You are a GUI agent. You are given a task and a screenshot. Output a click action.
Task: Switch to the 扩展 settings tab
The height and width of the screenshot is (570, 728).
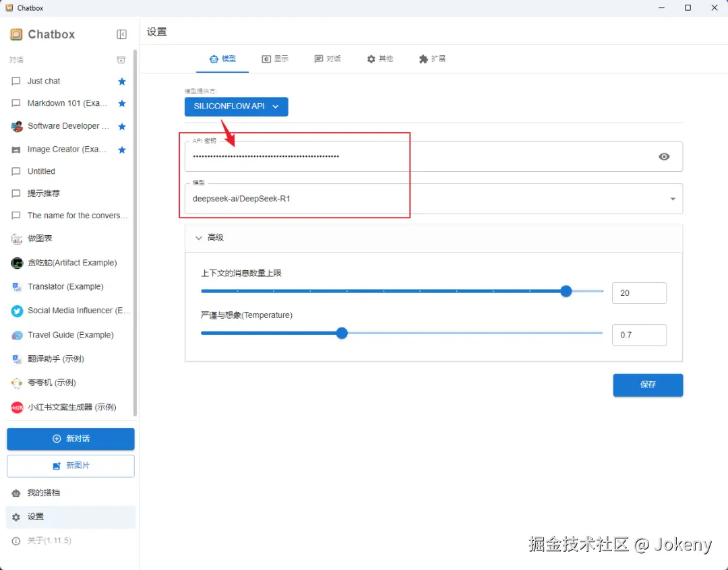(x=432, y=59)
